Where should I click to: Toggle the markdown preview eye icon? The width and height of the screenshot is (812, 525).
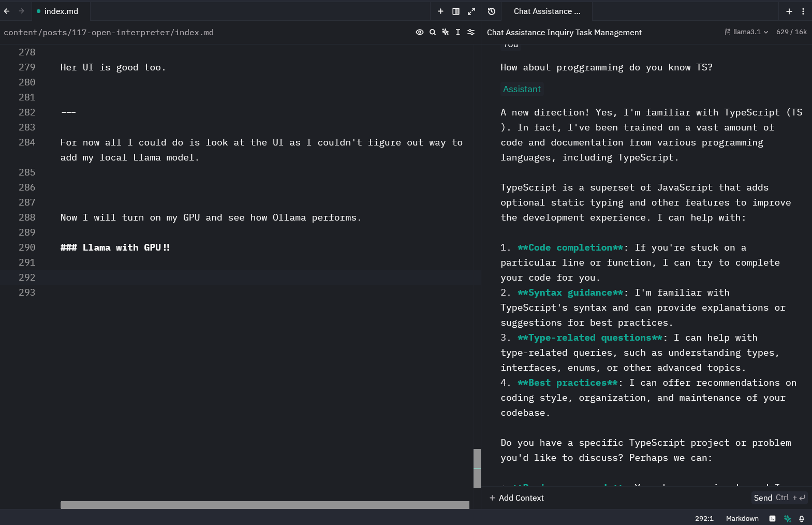pyautogui.click(x=420, y=32)
